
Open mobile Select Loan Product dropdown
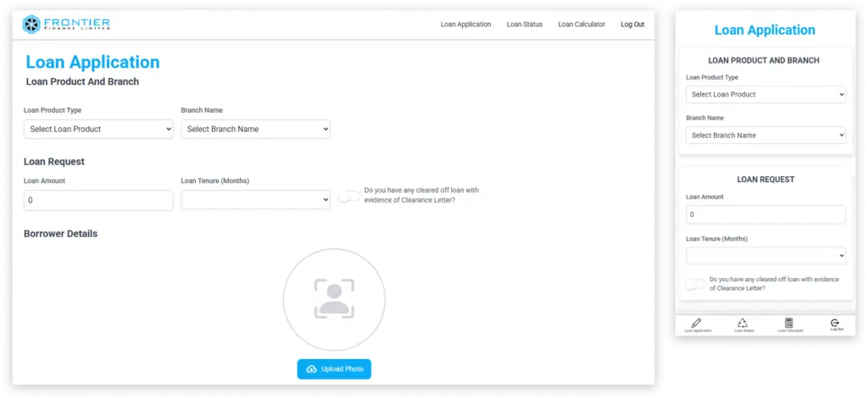pos(765,94)
